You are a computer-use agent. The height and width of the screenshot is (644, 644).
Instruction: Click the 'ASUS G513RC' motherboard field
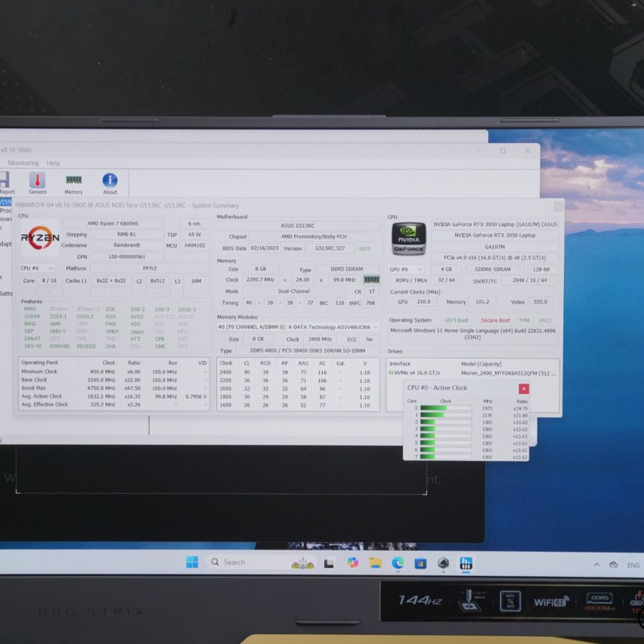click(x=298, y=225)
